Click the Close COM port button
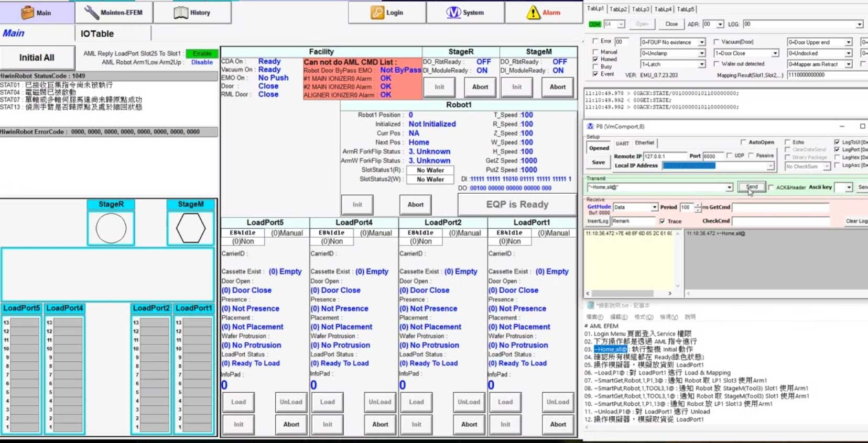Screen dimensions: 868x443 tap(671, 24)
